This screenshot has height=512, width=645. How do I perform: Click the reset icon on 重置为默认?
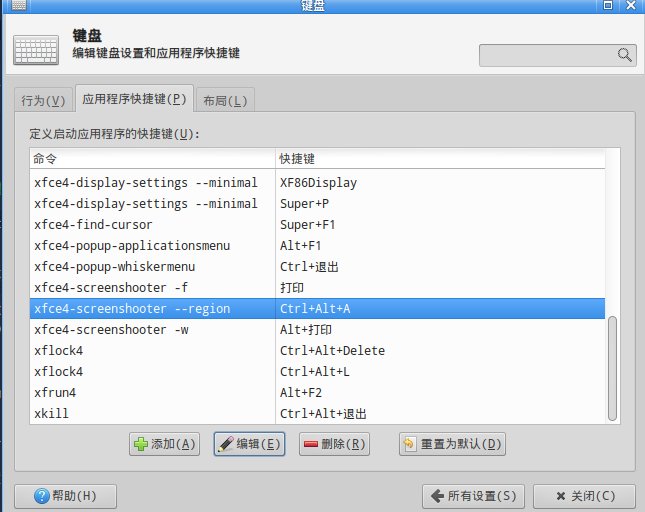(x=409, y=444)
